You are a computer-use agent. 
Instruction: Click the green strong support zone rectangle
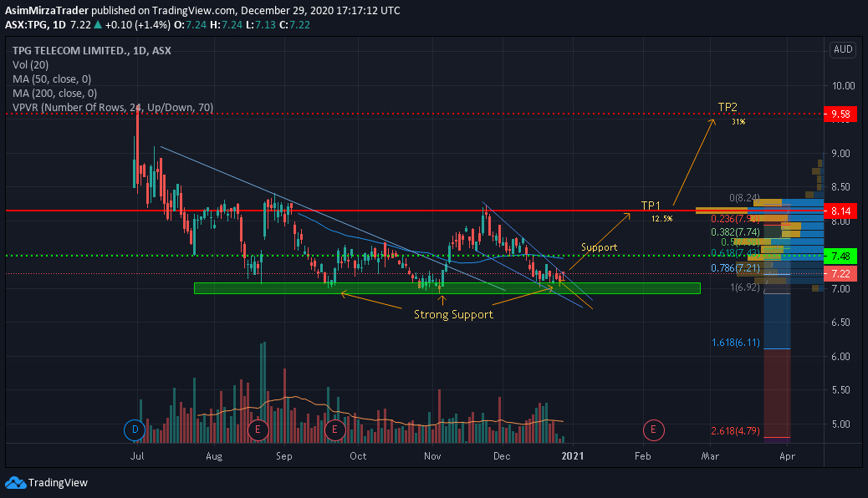pos(447,288)
